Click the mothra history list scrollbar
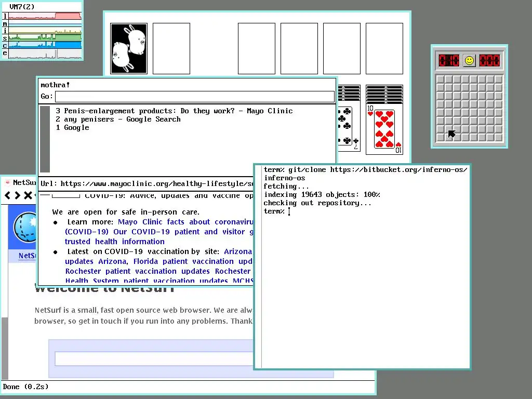Viewport: 532px width, 399px height. click(x=45, y=139)
